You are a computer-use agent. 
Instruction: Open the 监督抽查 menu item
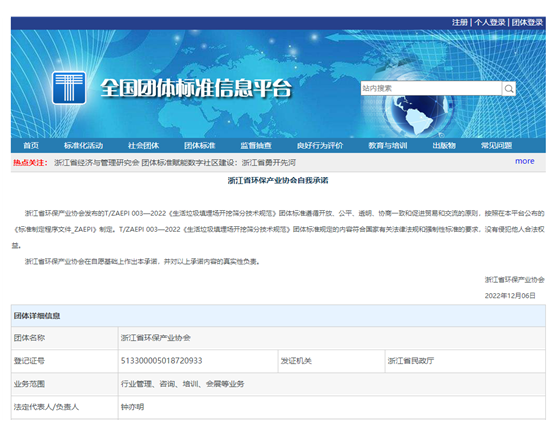[x=256, y=146]
